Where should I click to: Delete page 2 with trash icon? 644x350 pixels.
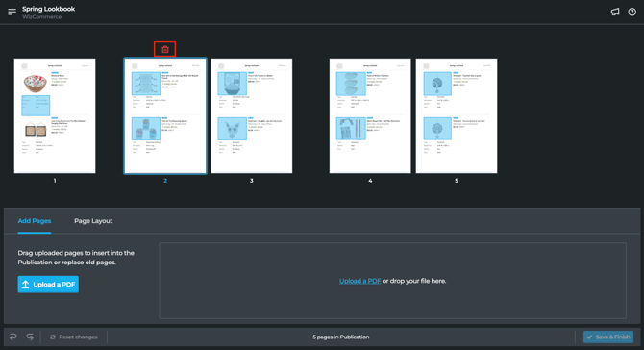[x=165, y=49]
